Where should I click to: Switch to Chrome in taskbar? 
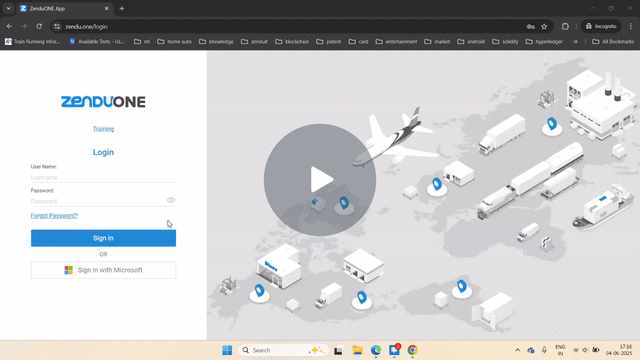click(x=412, y=350)
